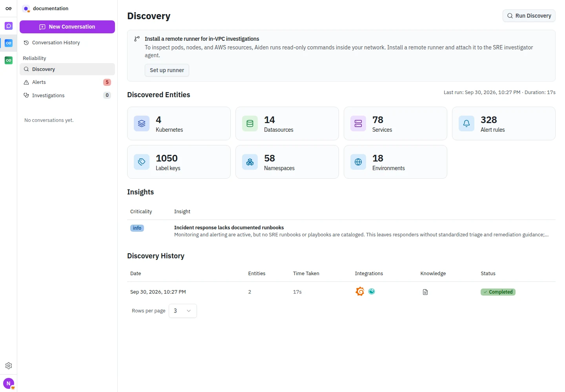
Task: Open the green infinity icon in the left rail
Action: click(x=9, y=60)
